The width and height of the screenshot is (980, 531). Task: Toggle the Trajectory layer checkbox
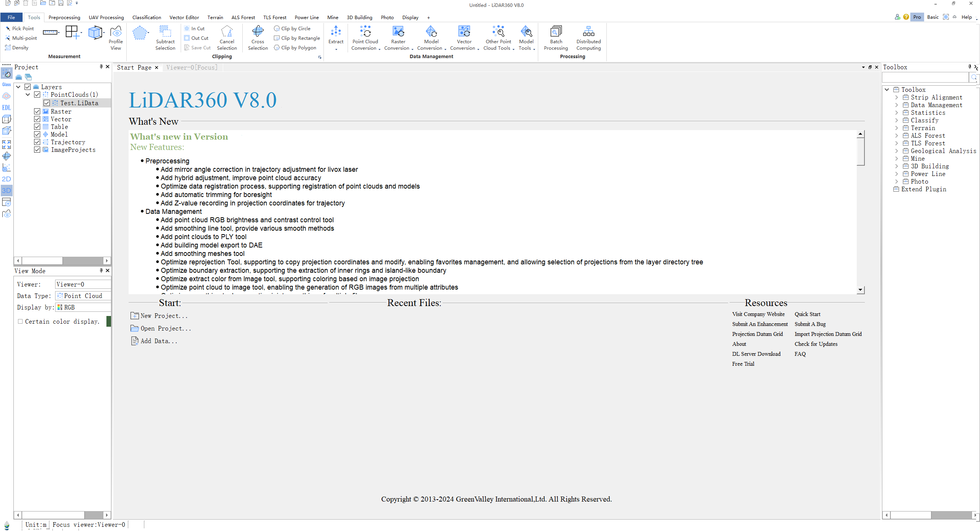[37, 142]
